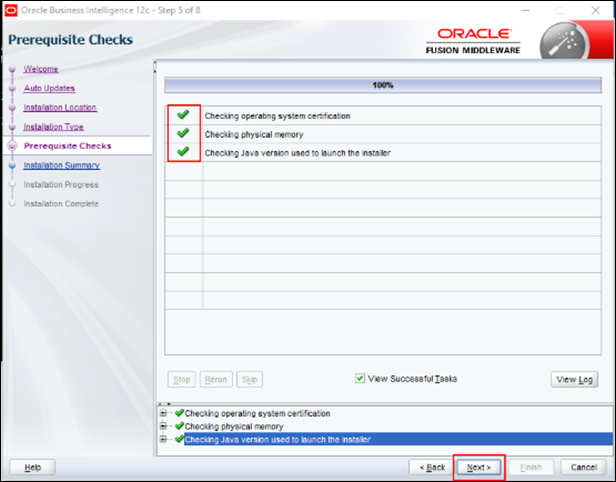Click checkmark beside physical memory log entry
Image resolution: width=616 pixels, height=482 pixels.
click(180, 425)
